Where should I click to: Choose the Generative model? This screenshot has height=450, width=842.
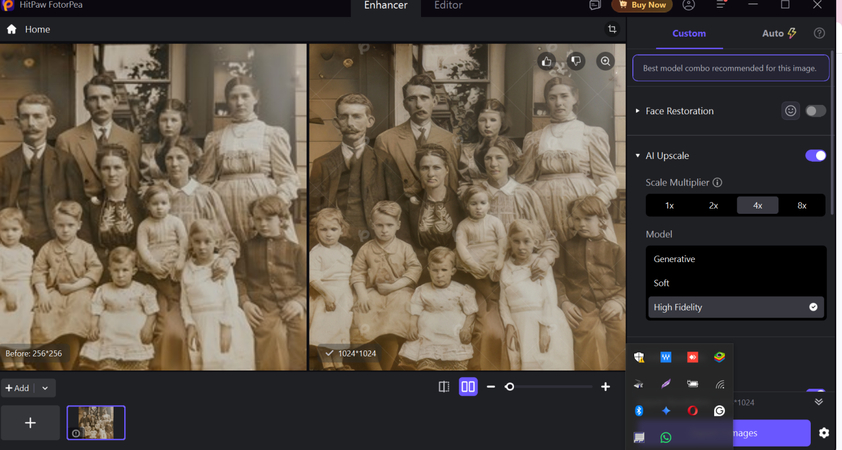pyautogui.click(x=736, y=259)
